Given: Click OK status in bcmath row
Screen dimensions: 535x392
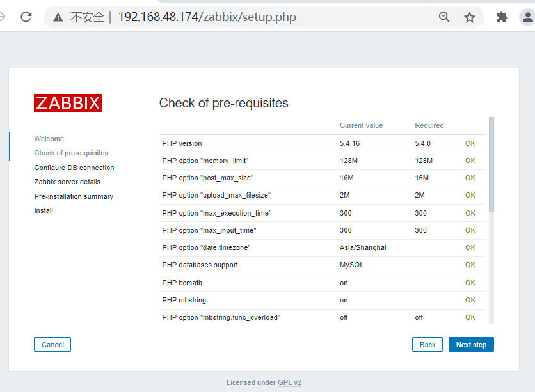Looking at the screenshot, I should coord(470,283).
